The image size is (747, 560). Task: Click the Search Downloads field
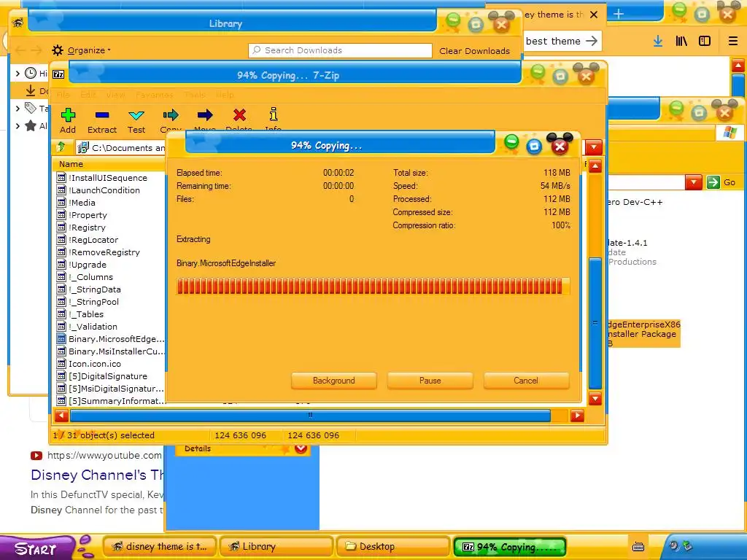[340, 50]
